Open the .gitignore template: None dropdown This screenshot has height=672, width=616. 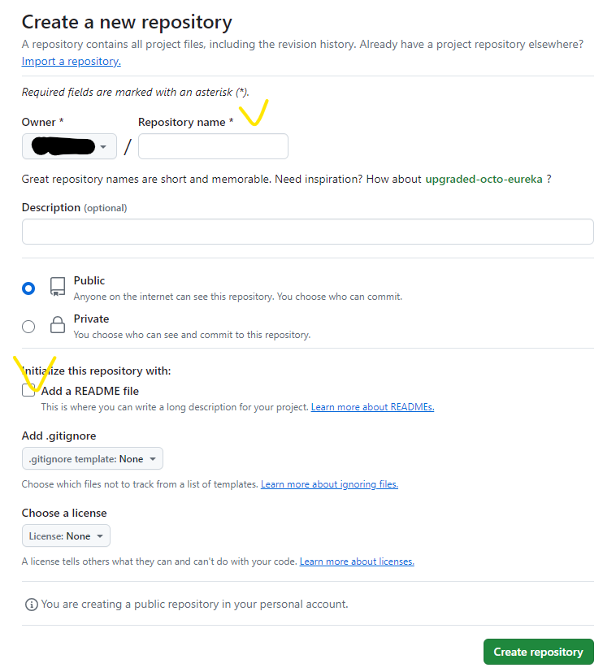(92, 458)
